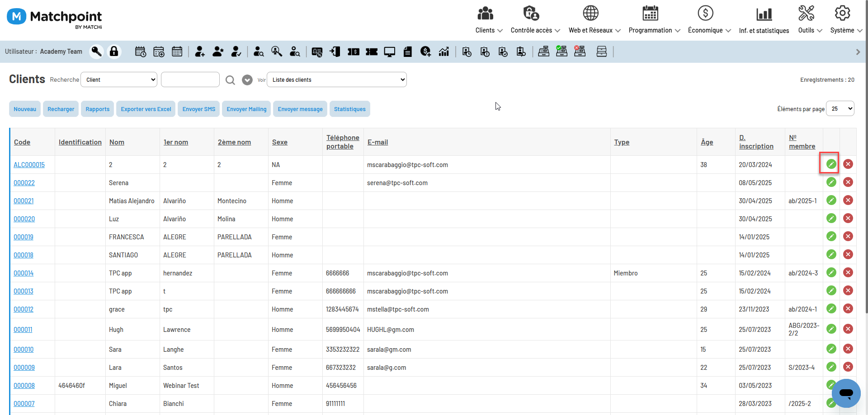Click the monitor screen icon
868x415 pixels.
click(390, 52)
